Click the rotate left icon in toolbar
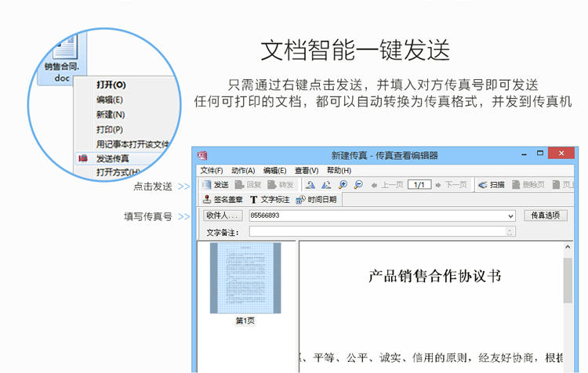The image size is (588, 373). 311,185
